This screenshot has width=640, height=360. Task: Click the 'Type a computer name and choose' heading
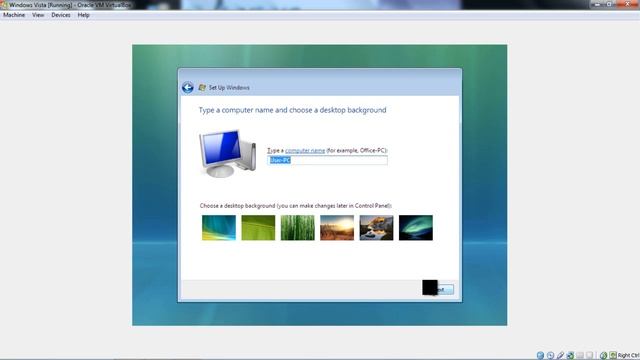[x=292, y=110]
